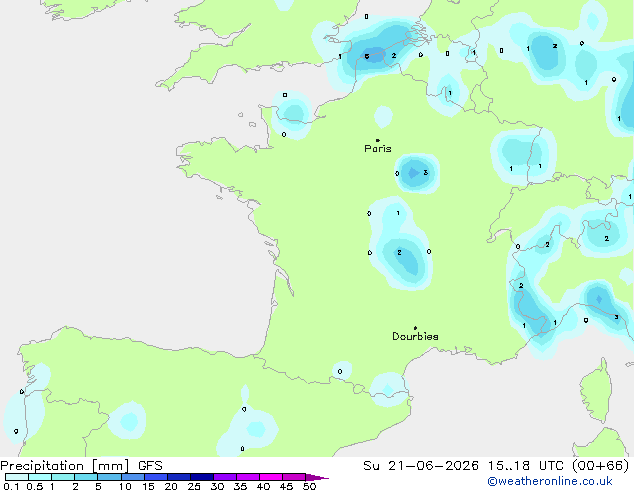
Task: Click the 15–20 mm legend swatch
Action: (156, 477)
